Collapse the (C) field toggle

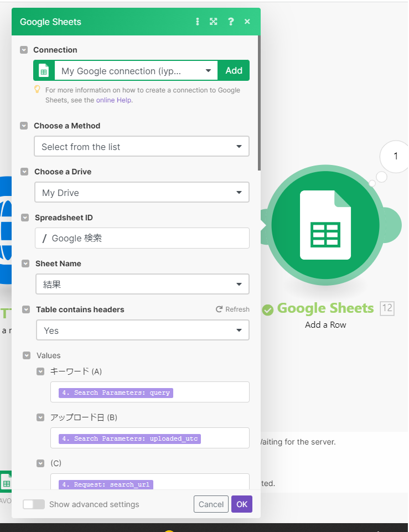(40, 463)
